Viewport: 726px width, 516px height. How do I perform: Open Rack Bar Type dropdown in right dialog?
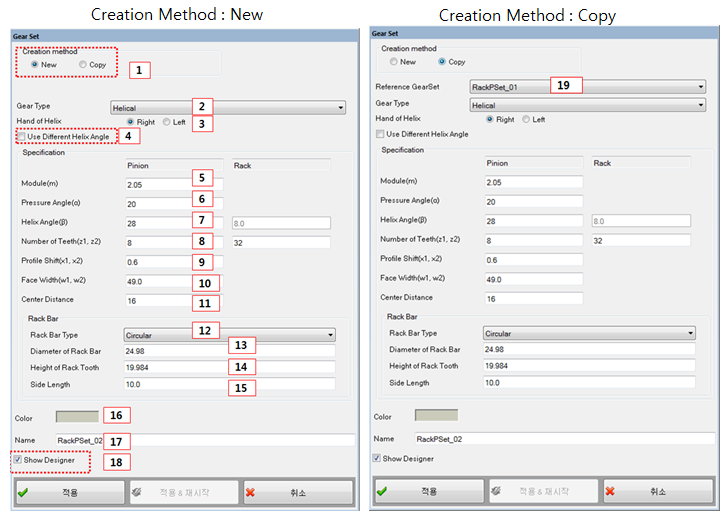tap(589, 333)
